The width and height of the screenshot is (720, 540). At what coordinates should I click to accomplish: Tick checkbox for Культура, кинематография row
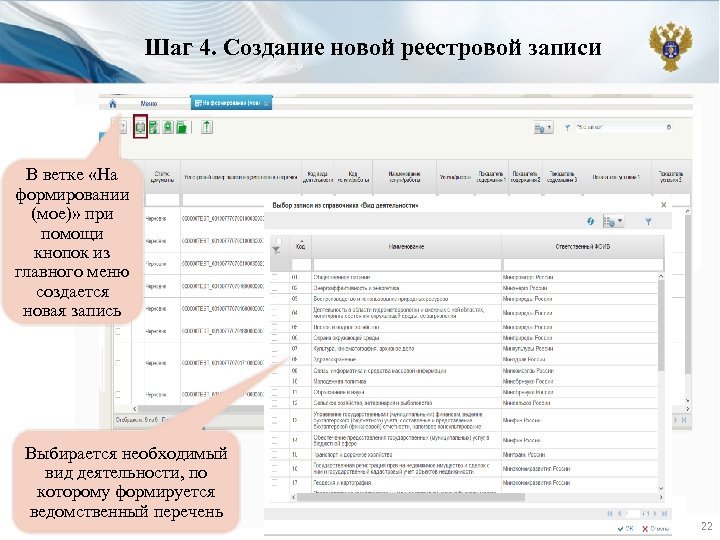click(x=275, y=349)
